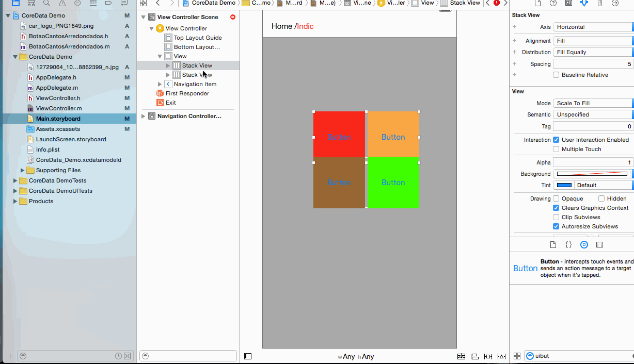The height and width of the screenshot is (364, 634).
Task: Toggle Baseline Relative checkbox
Action: point(556,75)
